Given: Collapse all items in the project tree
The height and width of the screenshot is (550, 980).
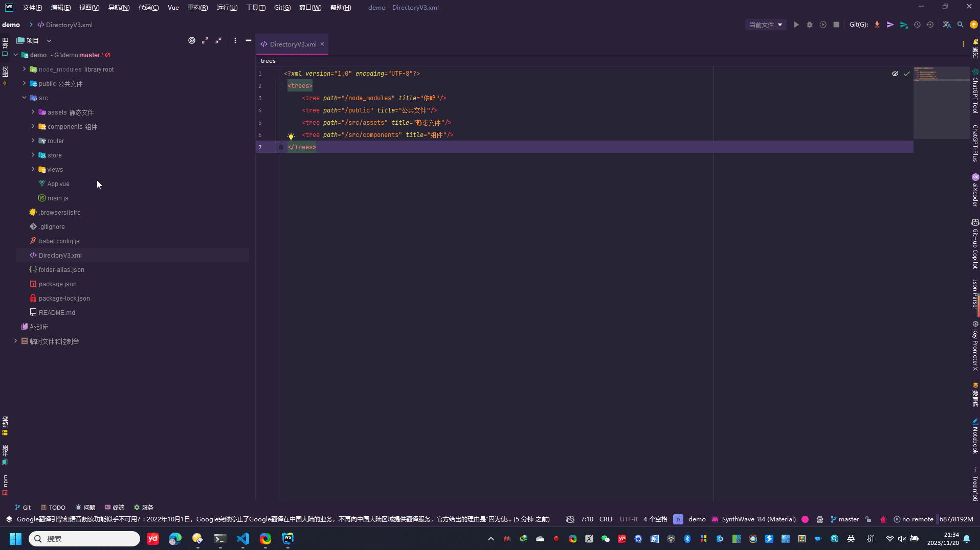Looking at the screenshot, I should (218, 40).
